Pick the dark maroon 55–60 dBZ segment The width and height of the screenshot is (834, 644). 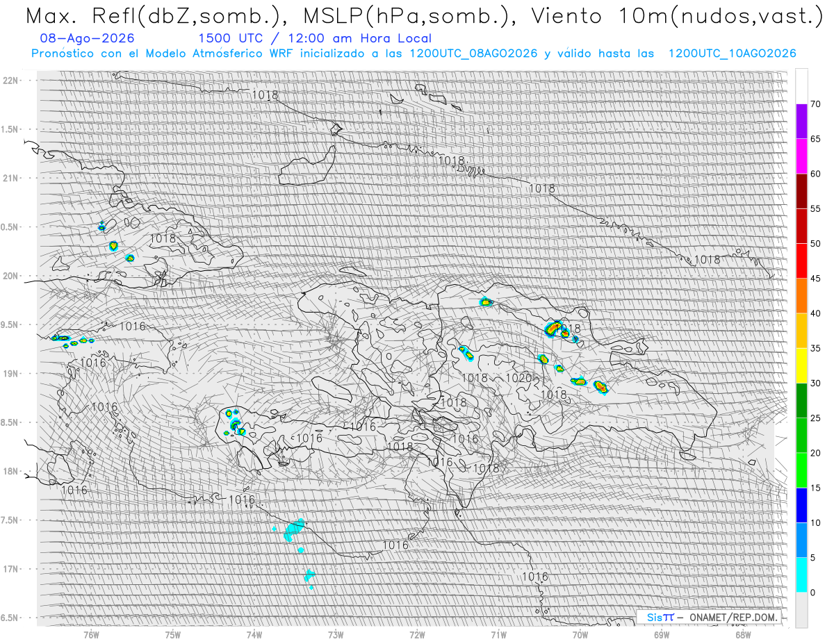pos(801,191)
